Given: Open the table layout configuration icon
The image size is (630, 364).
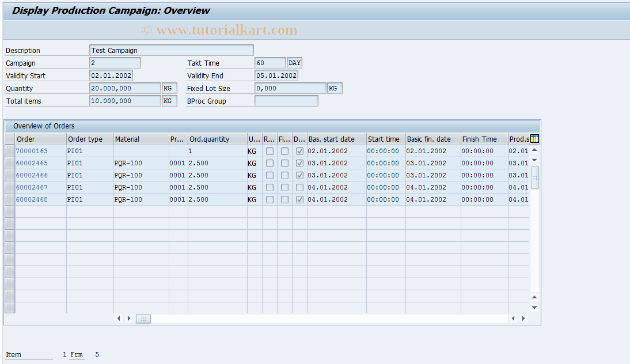Looking at the screenshot, I should click(x=534, y=139).
